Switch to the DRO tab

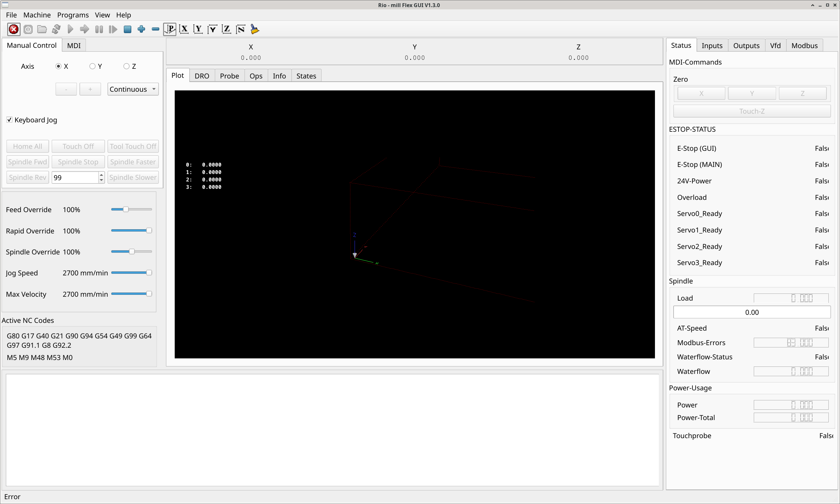pyautogui.click(x=202, y=76)
